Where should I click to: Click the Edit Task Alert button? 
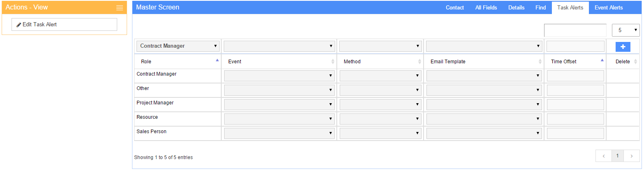(64, 25)
